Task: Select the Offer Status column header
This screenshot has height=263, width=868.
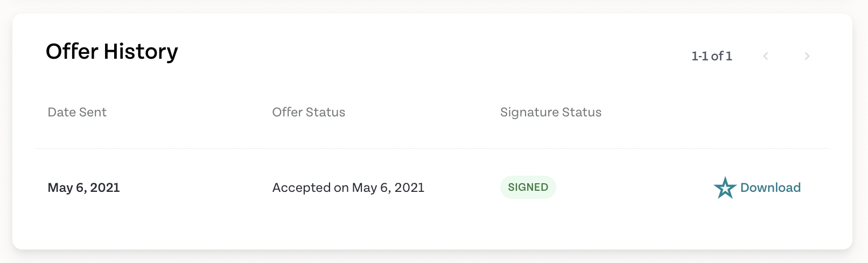Action: 309,112
